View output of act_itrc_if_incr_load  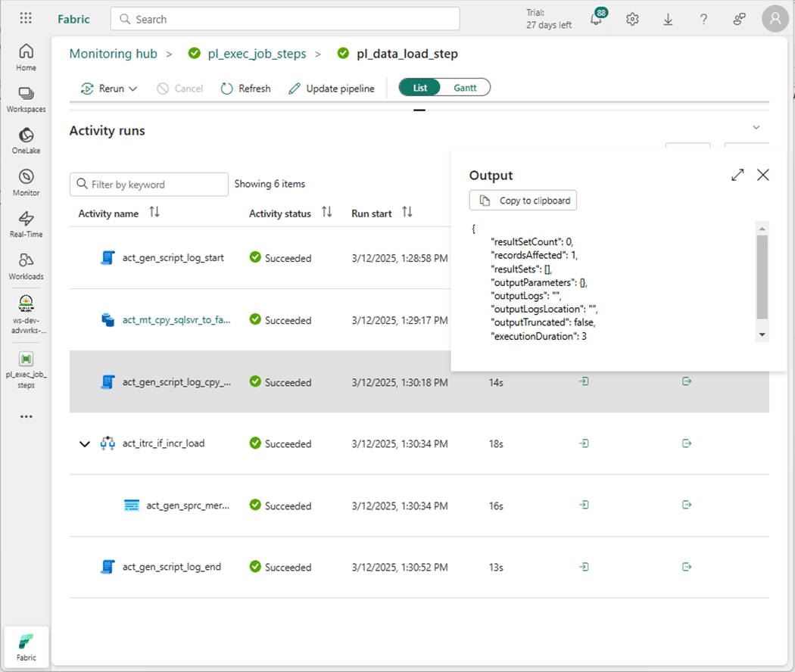(x=686, y=443)
